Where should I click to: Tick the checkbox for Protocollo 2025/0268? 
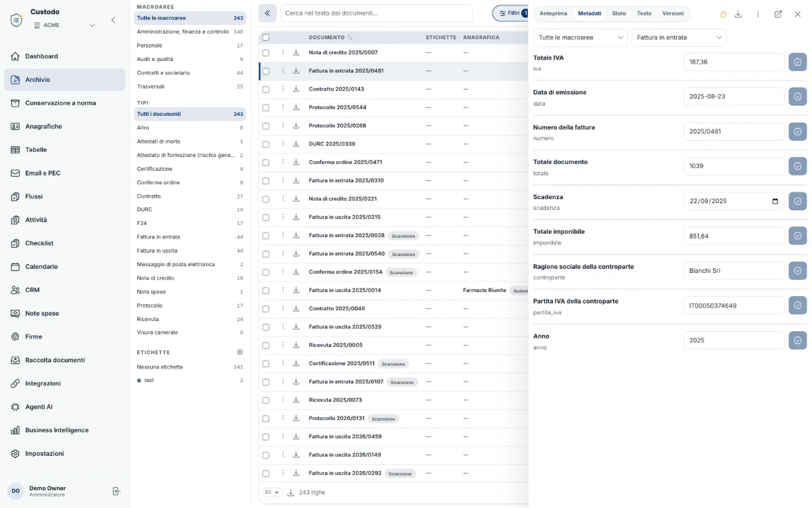pos(266,126)
